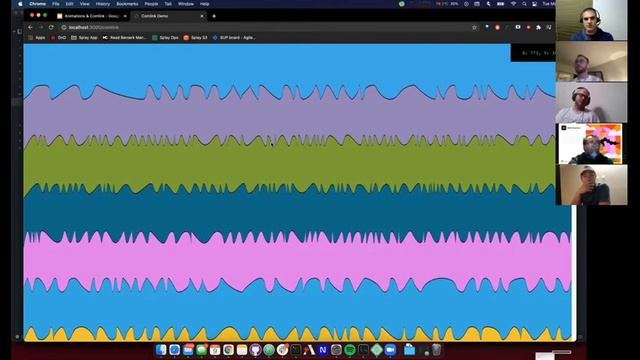
Task: Close the Comlink Demo tab
Action: [202, 16]
